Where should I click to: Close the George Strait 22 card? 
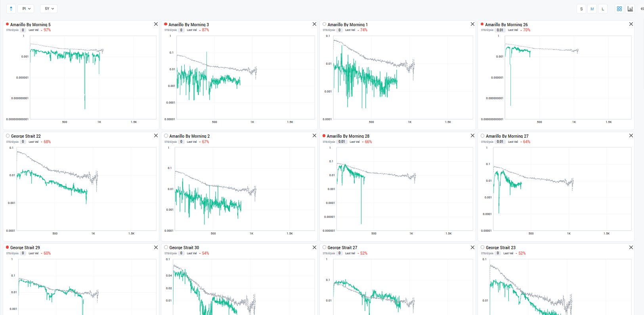(x=156, y=136)
